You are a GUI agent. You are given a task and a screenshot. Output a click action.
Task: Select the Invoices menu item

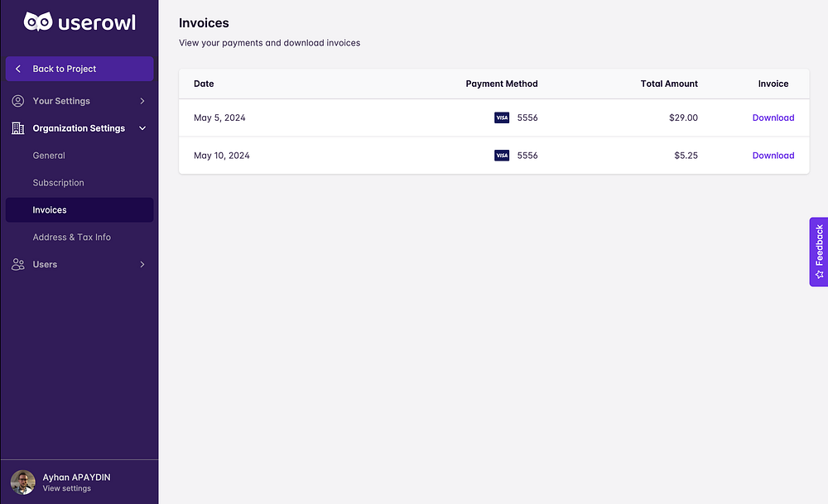(50, 210)
